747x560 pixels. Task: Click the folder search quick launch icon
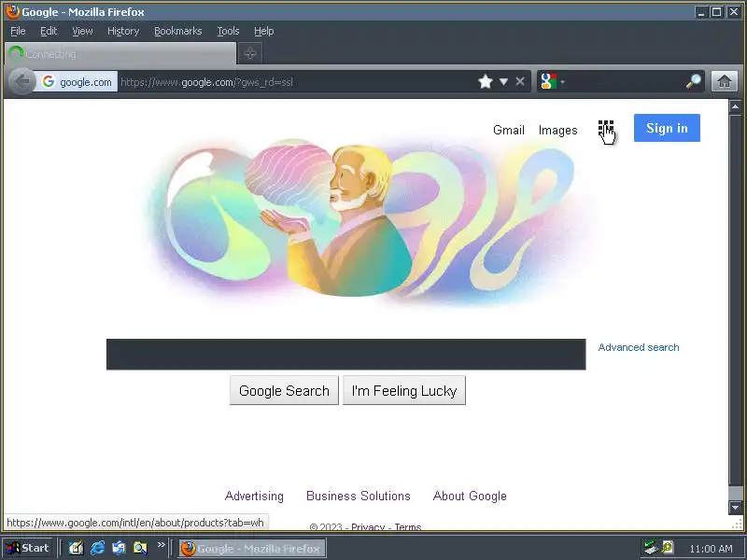(x=140, y=548)
